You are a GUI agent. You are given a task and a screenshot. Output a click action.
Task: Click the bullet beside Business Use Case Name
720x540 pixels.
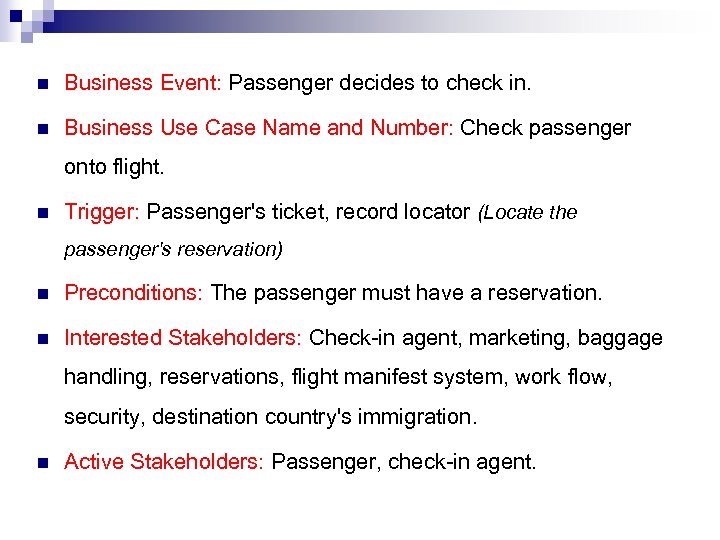point(40,129)
